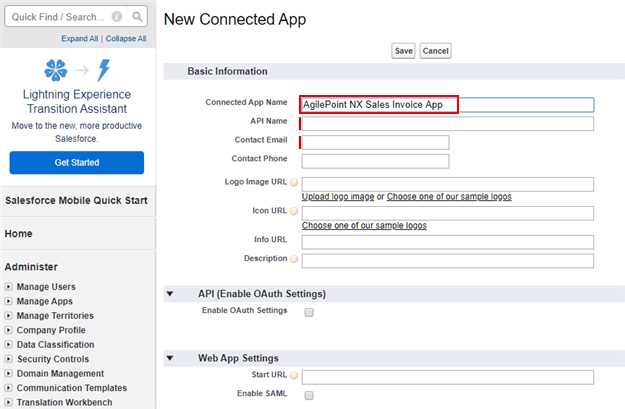The image size is (625, 409).
Task: Open the Manage Users menu item
Action: coord(46,287)
